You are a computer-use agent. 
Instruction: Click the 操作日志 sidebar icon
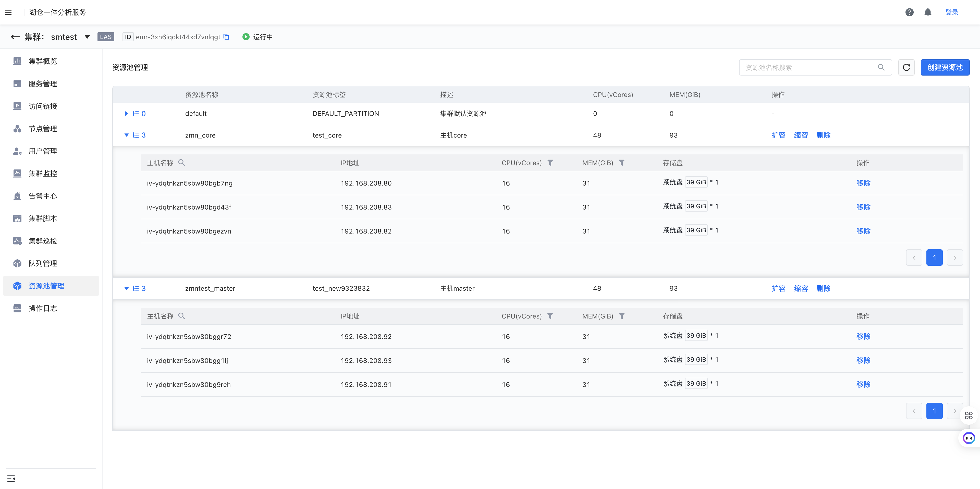tap(17, 308)
